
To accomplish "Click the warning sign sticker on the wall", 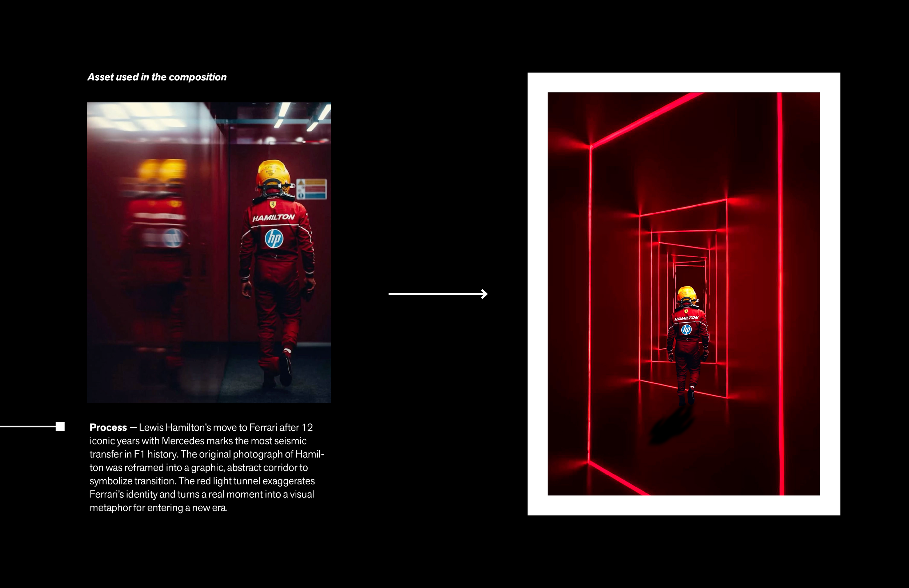I will (x=311, y=189).
